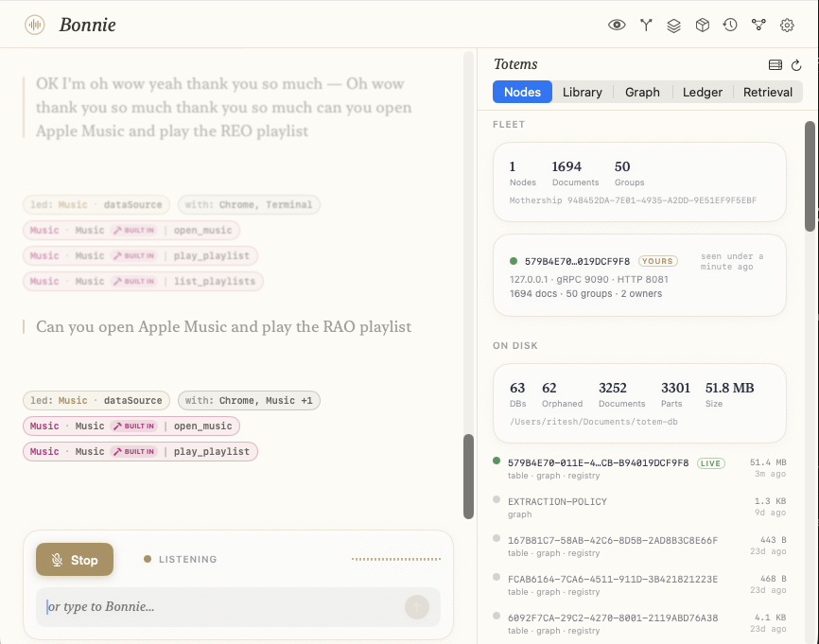Click the bottom open_music tool chip
Image resolution: width=819 pixels, height=644 pixels.
pyautogui.click(x=131, y=426)
